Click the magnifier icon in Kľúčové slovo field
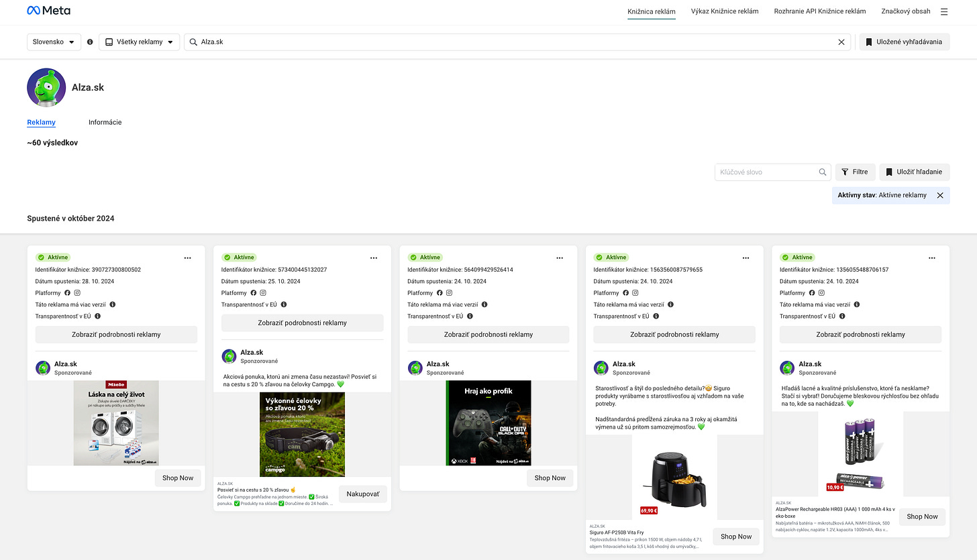The image size is (977, 560). (x=823, y=172)
